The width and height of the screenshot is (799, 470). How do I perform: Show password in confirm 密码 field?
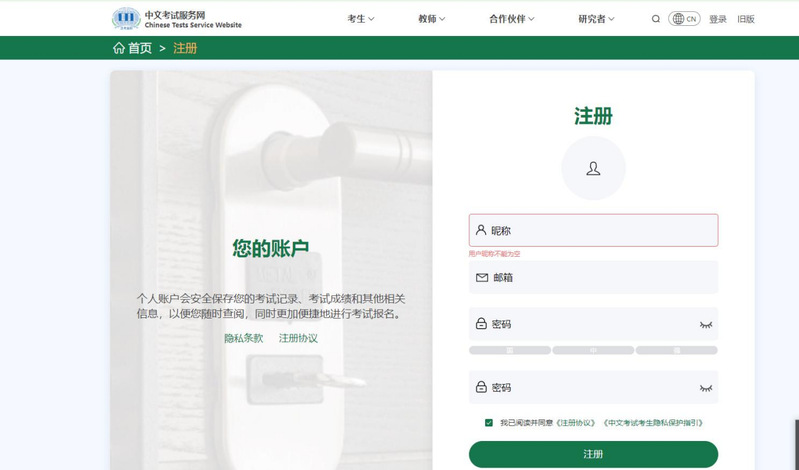(705, 388)
